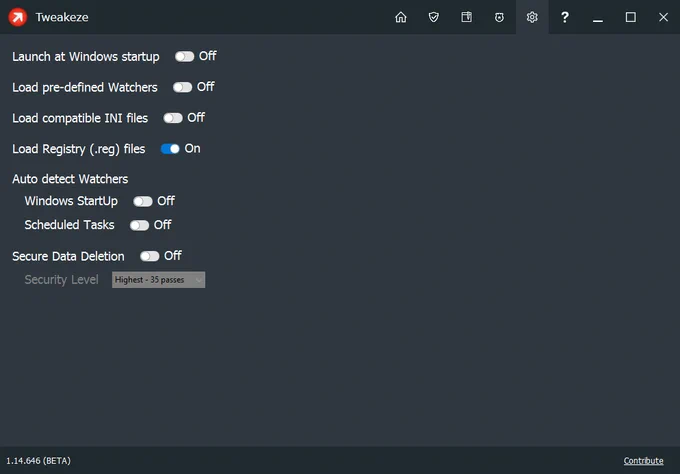
Task: Switch on Scheduled Tasks auto detect
Action: click(139, 225)
